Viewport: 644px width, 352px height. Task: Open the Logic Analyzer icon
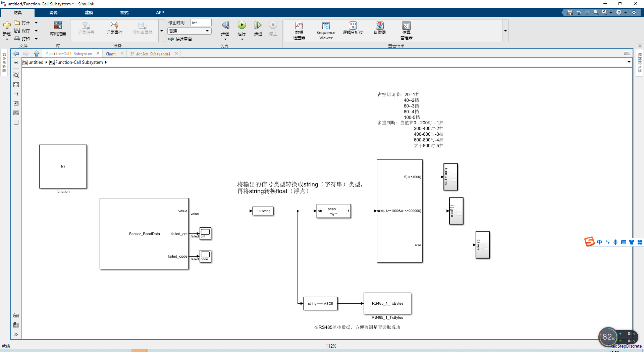(x=353, y=28)
